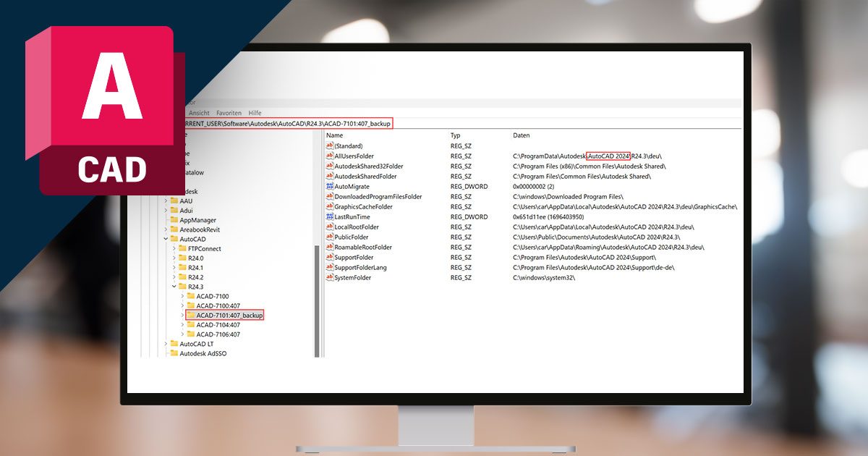
Task: Click the GraphicsCacheFolder path ending GraphicsCache\
Action: (x=625, y=207)
